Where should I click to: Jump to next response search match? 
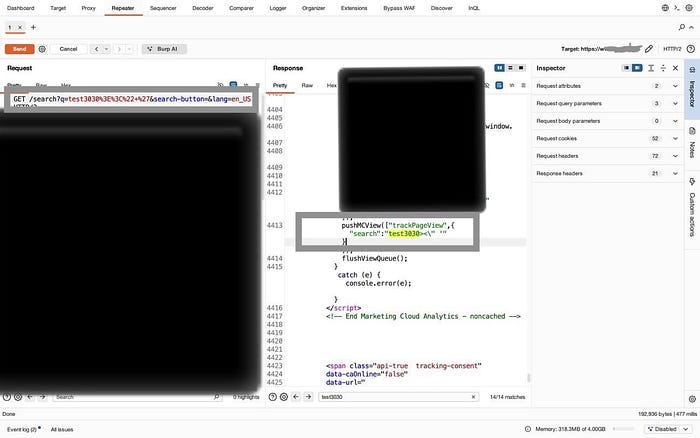[308, 396]
